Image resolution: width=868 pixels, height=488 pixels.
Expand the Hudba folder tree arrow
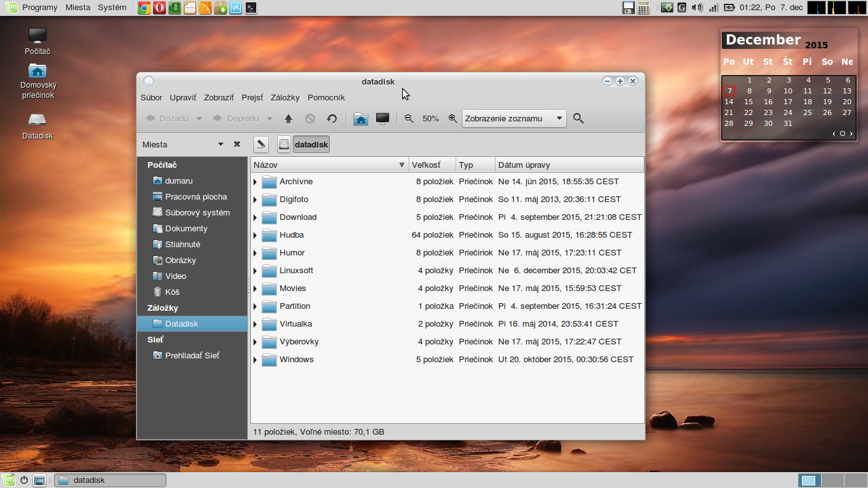(x=255, y=236)
